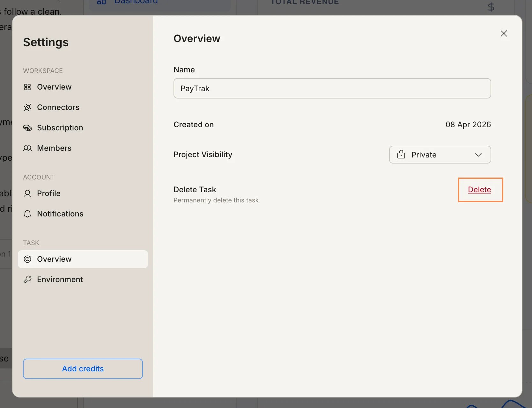Open the Project Visibility dropdown chevron
This screenshot has width=532, height=408.
click(x=478, y=155)
